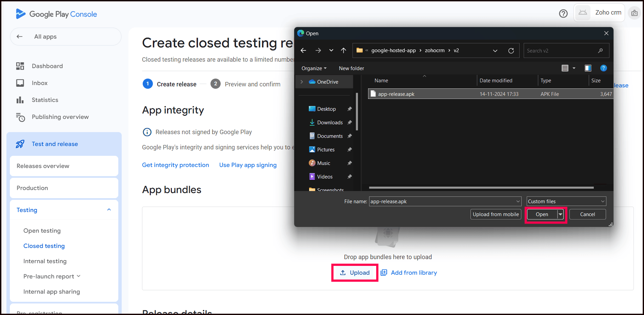
Task: Toggle the preview pane icon
Action: click(588, 68)
